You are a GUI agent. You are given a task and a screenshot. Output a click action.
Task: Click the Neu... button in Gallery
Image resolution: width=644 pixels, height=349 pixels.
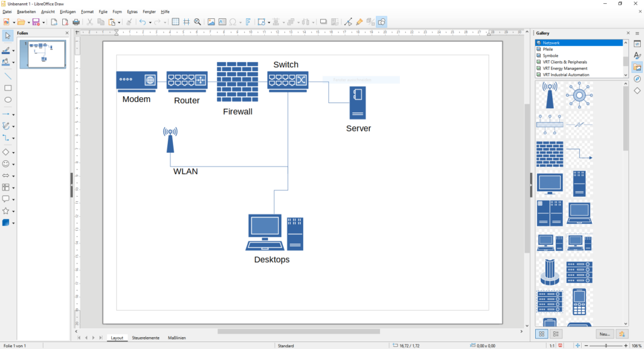(604, 334)
